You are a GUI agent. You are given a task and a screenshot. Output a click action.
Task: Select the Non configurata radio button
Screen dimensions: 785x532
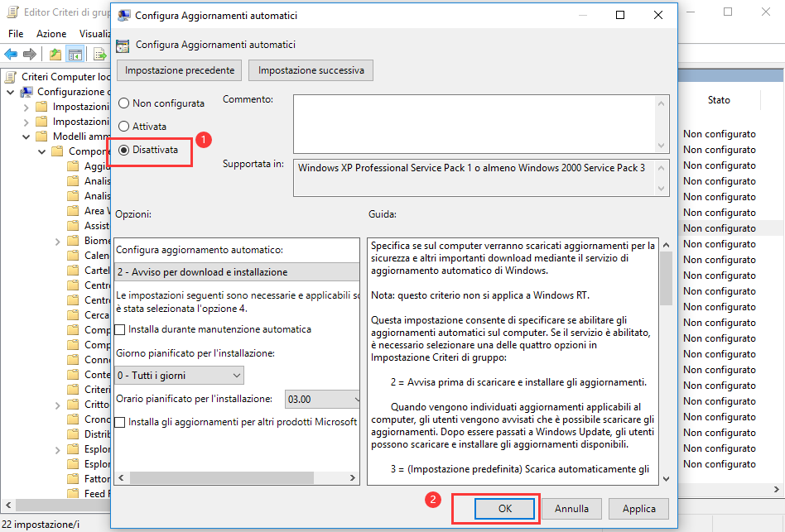click(x=123, y=103)
